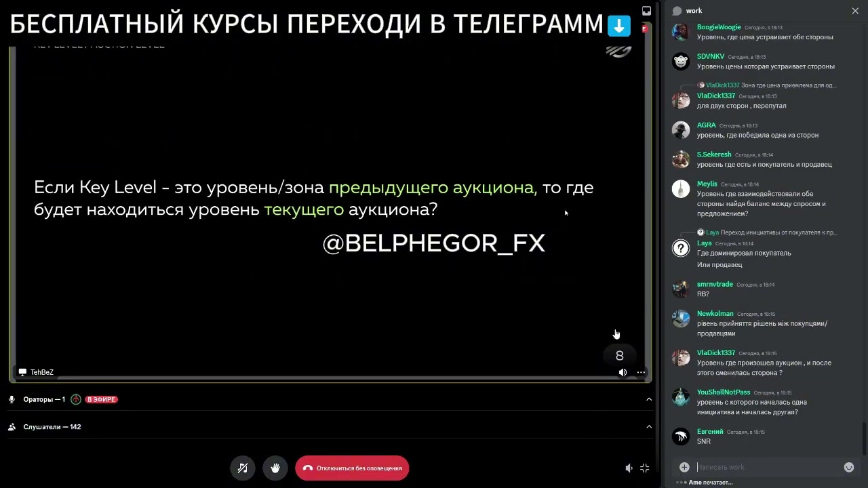Open SDVNKV's avatar
The image size is (868, 488).
[681, 61]
